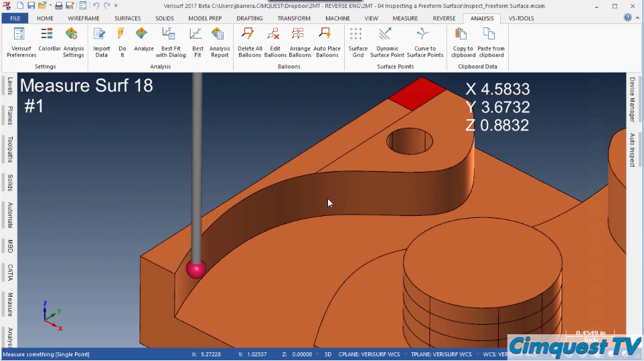644x361 pixels.
Task: Create a new file from quick access toolbar
Action: 20,6
